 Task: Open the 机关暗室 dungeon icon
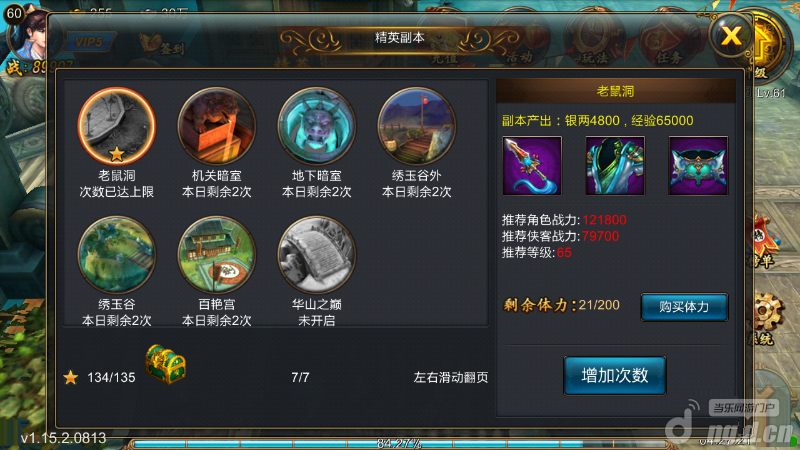pyautogui.click(x=217, y=126)
